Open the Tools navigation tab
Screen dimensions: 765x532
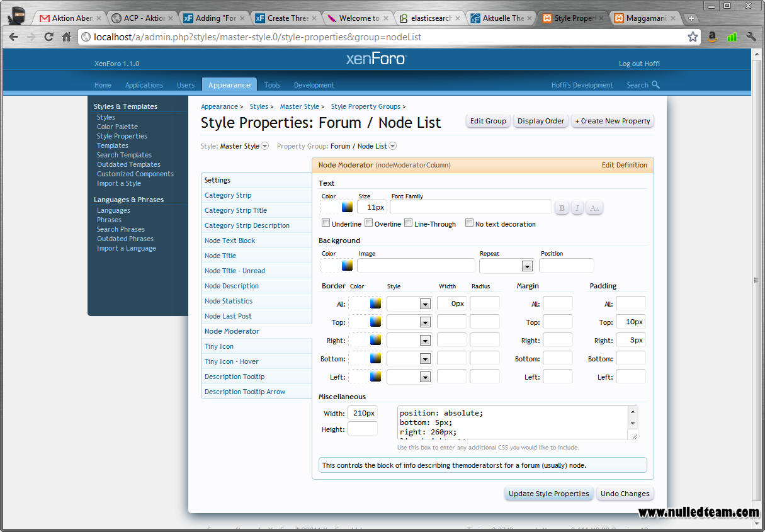(272, 85)
